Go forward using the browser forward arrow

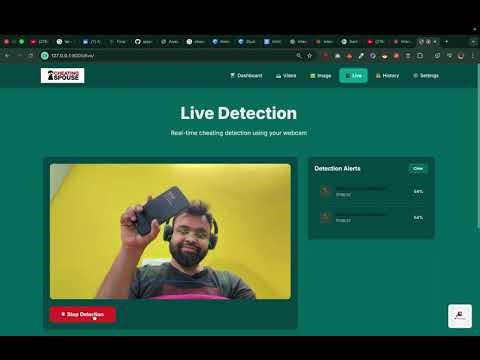[x=19, y=56]
